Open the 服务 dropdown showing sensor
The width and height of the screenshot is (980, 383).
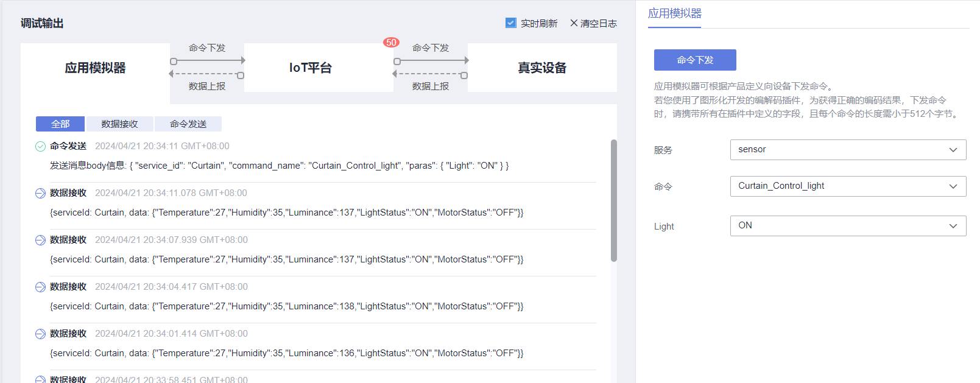point(848,150)
